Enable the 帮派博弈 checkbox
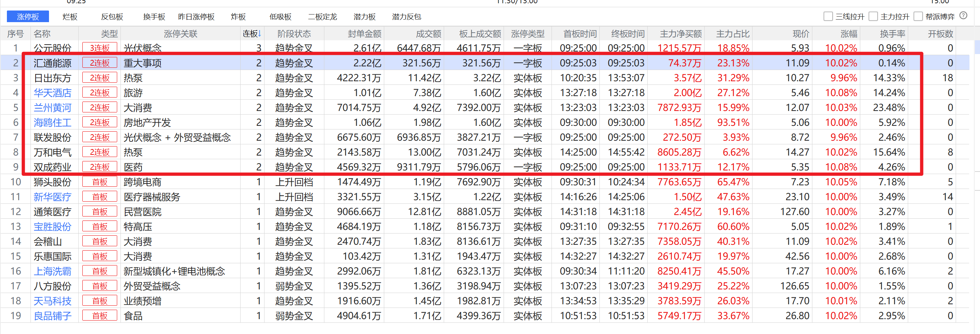Viewport: 980px width, 334px height. pyautogui.click(x=918, y=16)
